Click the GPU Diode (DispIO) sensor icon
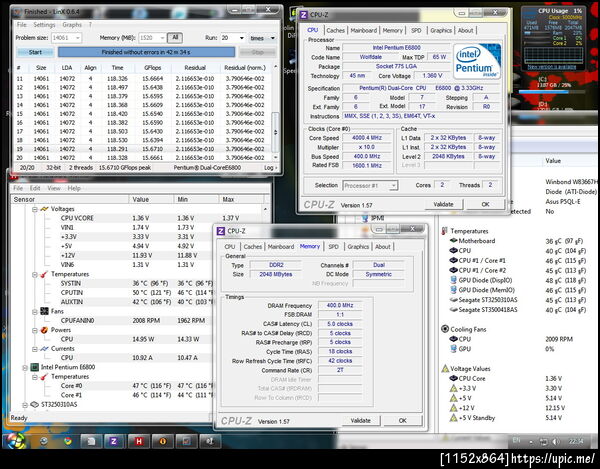 pyautogui.click(x=453, y=280)
